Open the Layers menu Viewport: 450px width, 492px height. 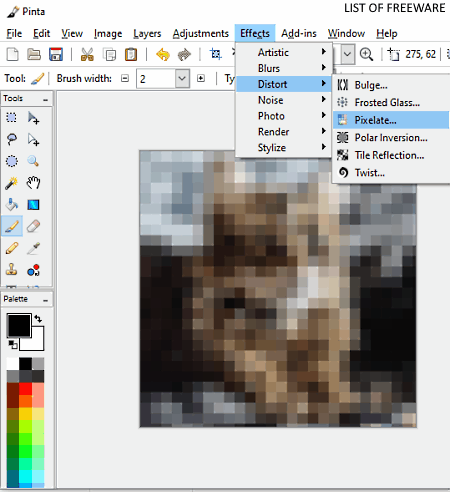pyautogui.click(x=147, y=33)
